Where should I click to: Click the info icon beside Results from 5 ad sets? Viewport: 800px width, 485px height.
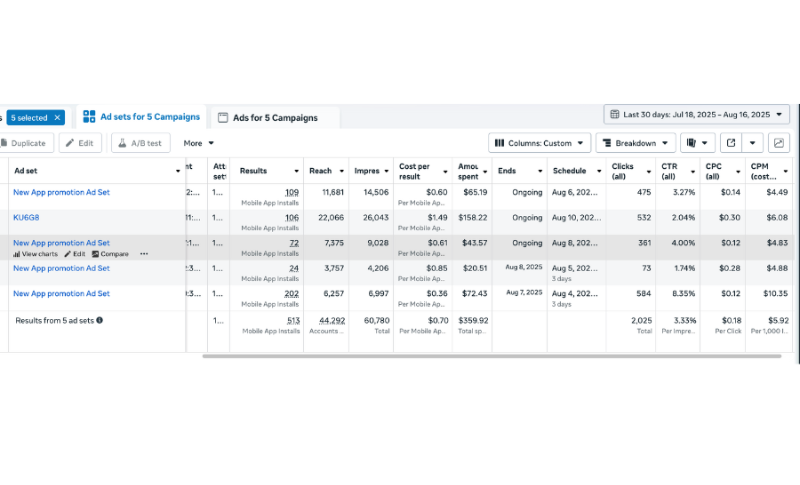coord(99,320)
